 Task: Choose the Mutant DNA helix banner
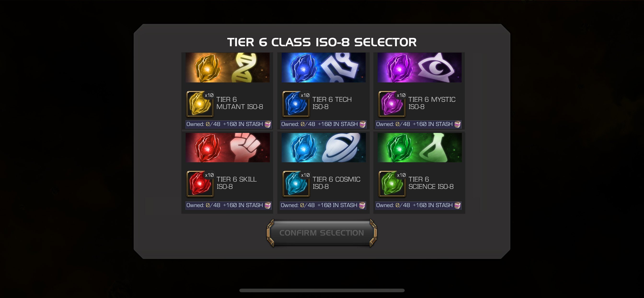pyautogui.click(x=228, y=67)
